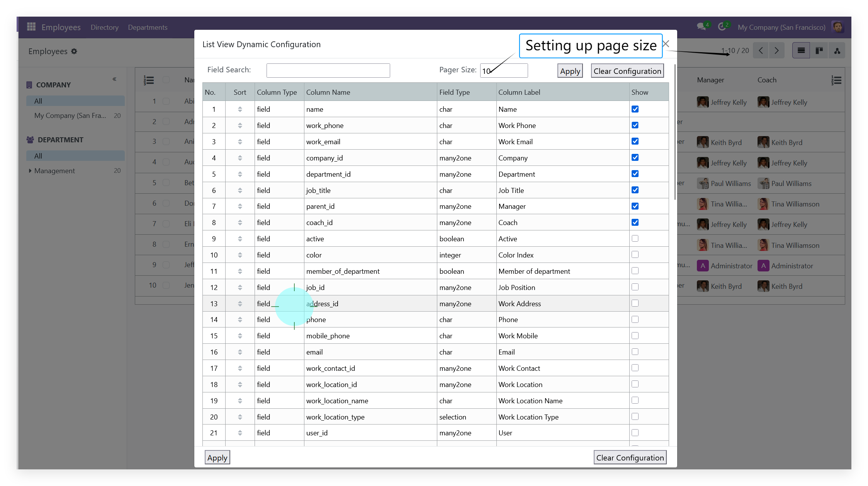This screenshot has width=868, height=486.
Task: Open the messages chat icon
Action: click(701, 27)
